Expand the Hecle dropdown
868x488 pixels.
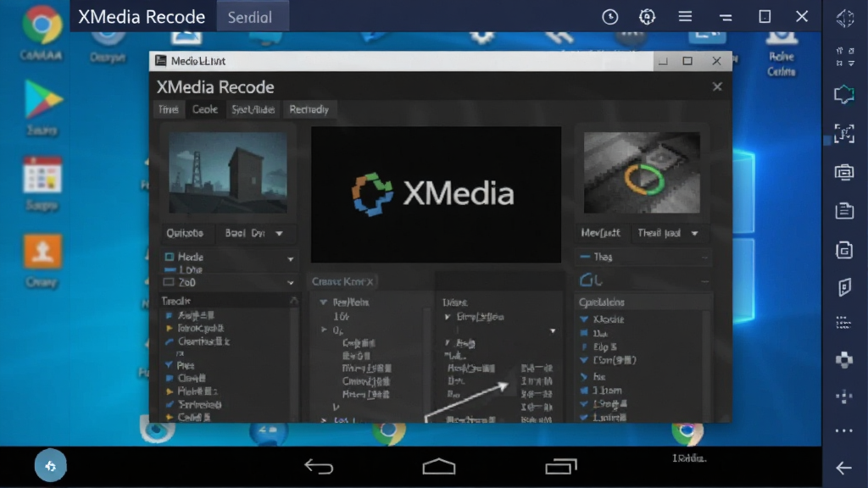point(291,258)
